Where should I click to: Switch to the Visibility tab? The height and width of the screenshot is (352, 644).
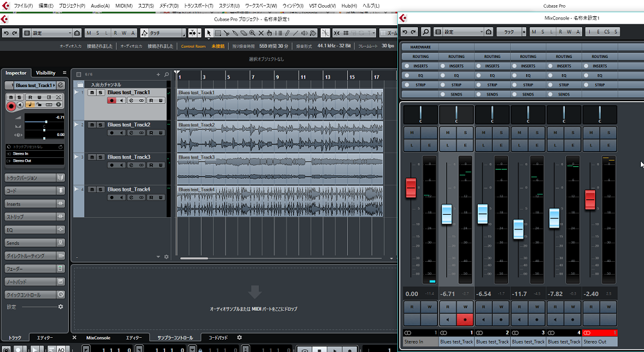click(x=46, y=73)
